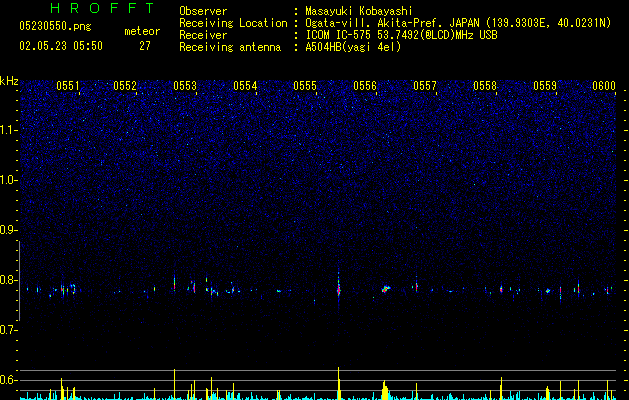The width and height of the screenshot is (629, 400).
Task: Click the strong meteor echo after 0555
Action: [339, 288]
